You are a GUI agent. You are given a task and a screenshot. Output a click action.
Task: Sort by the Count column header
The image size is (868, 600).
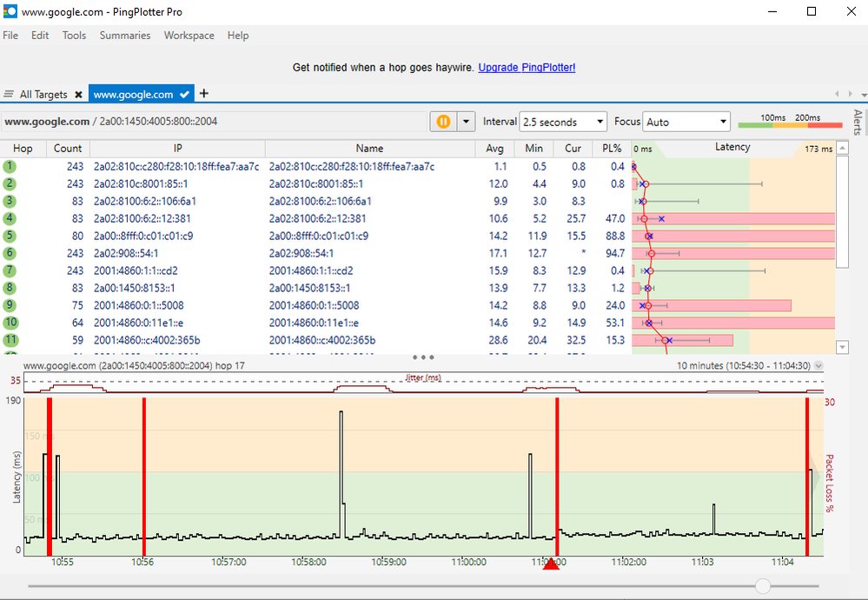click(68, 149)
